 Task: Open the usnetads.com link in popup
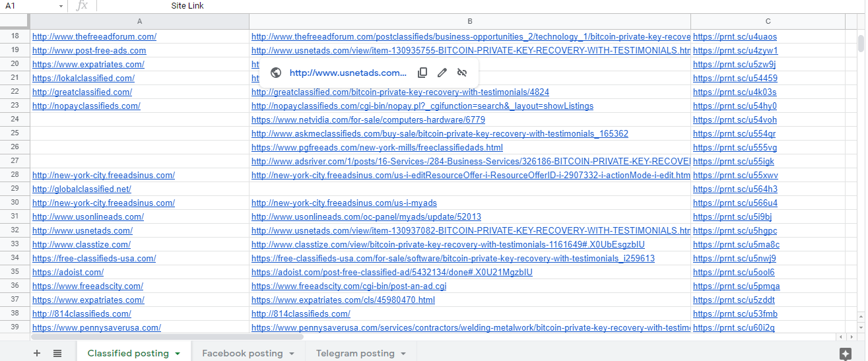click(348, 73)
